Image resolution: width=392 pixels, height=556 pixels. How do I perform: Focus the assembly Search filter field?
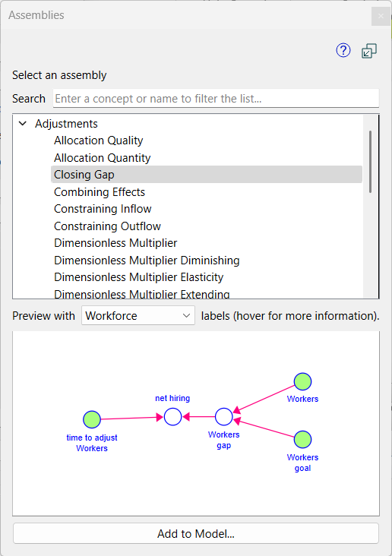[216, 98]
